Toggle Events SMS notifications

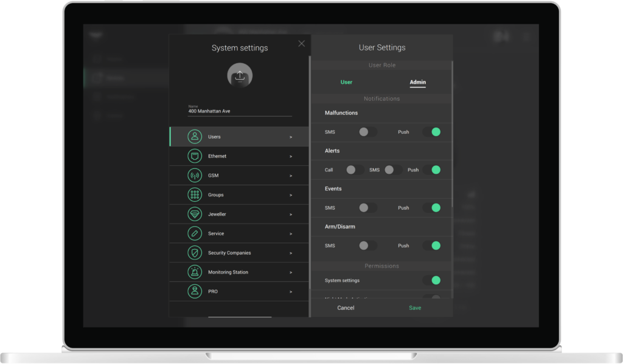(367, 208)
